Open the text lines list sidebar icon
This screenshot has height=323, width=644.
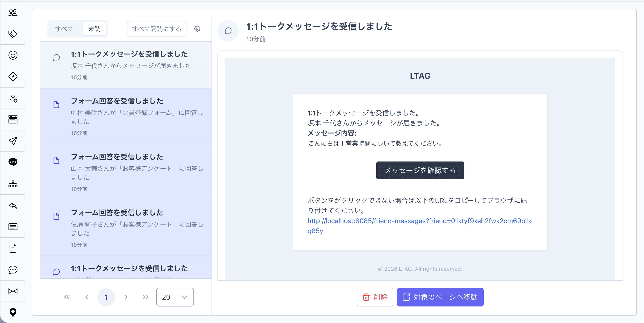[13, 227]
